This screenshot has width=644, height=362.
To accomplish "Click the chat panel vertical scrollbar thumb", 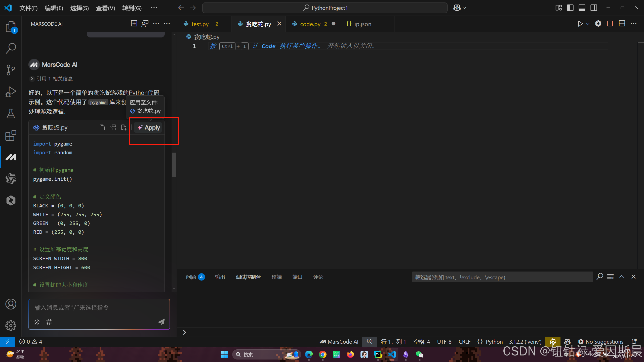I will coord(174,165).
